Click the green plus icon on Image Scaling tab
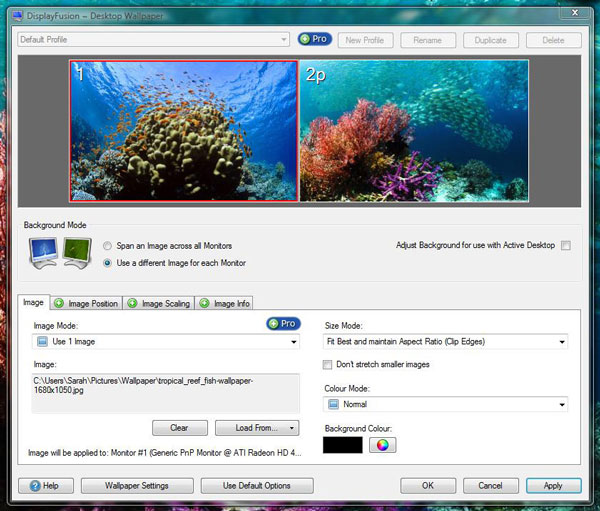This screenshot has height=511, width=600. tap(132, 304)
